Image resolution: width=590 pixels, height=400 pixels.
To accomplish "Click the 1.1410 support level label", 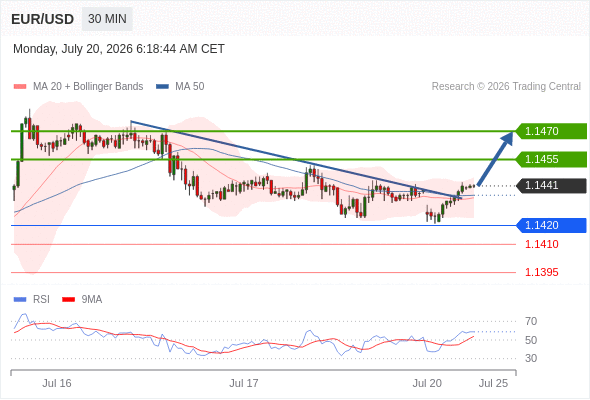I will point(541,244).
